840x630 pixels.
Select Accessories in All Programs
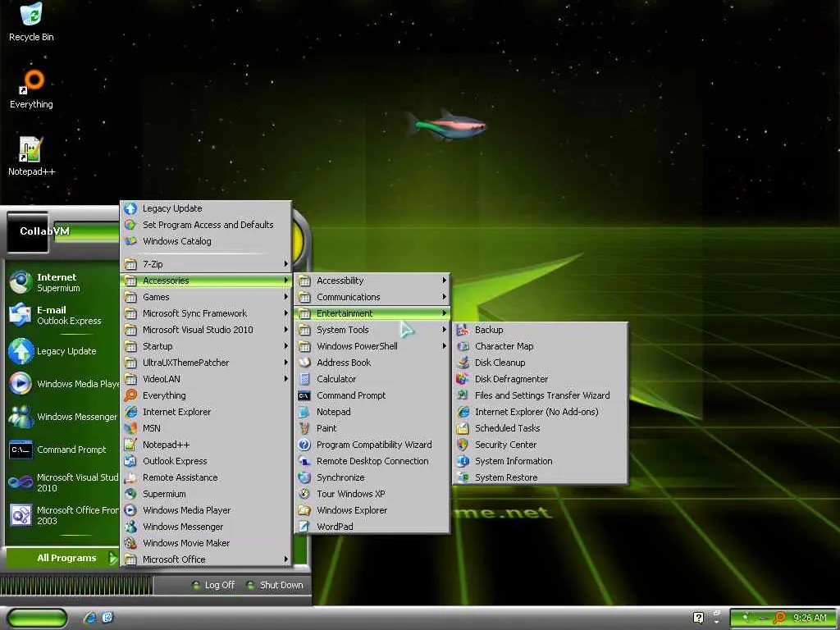coord(206,281)
